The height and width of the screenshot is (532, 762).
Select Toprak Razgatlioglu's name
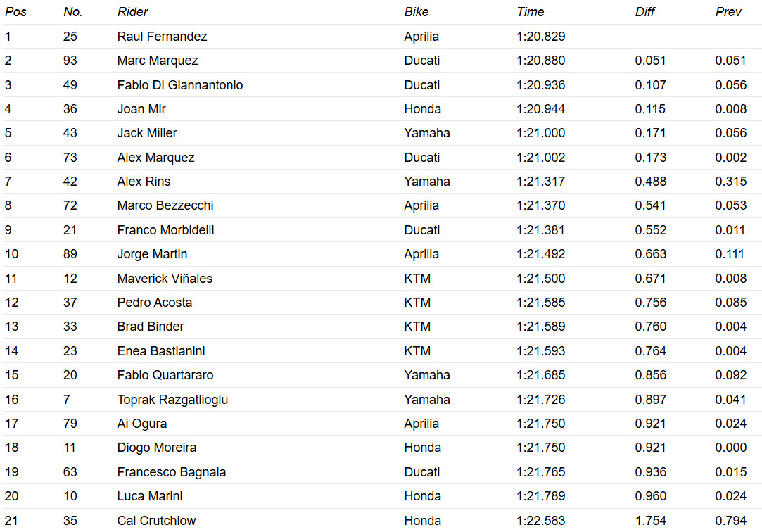coord(172,400)
